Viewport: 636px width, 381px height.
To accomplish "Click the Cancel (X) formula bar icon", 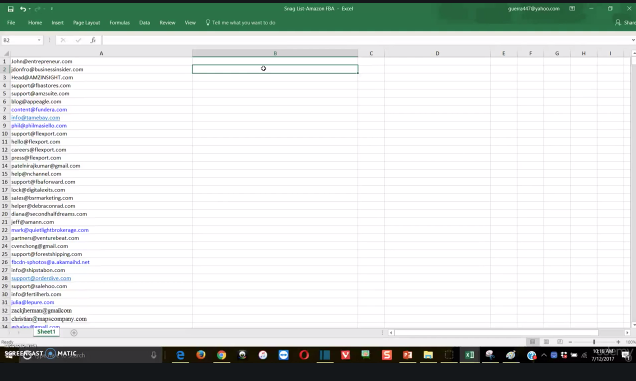I will pyautogui.click(x=63, y=40).
